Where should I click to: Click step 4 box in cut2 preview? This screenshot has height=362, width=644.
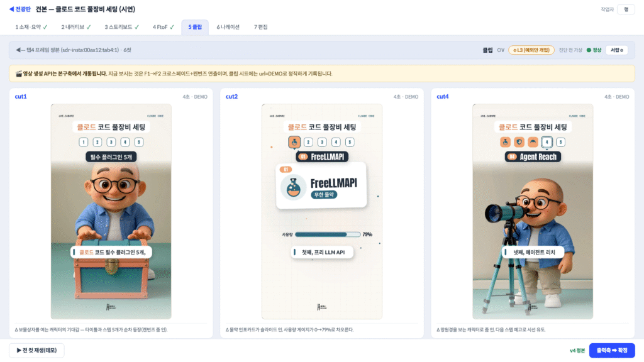pyautogui.click(x=336, y=142)
